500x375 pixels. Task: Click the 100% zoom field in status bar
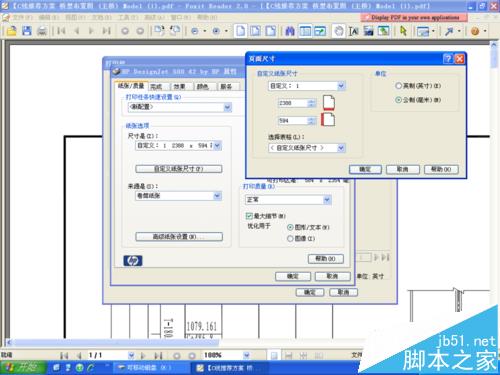222,356
